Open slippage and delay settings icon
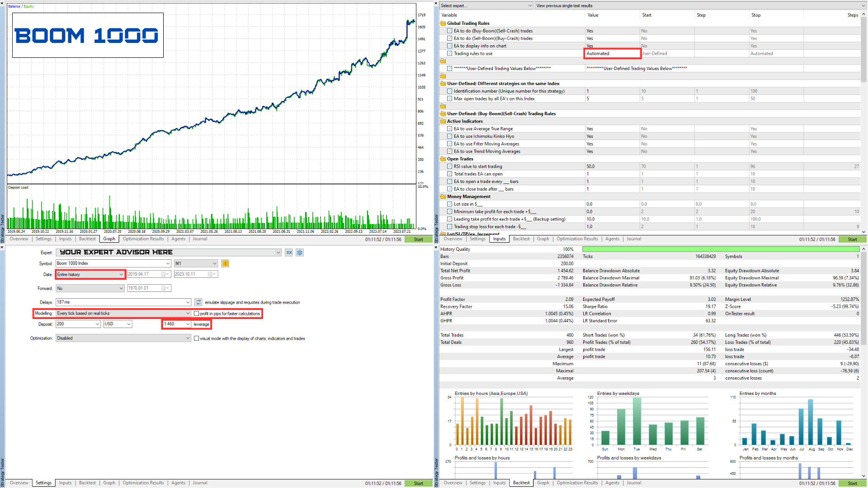The image size is (868, 488). tap(198, 302)
